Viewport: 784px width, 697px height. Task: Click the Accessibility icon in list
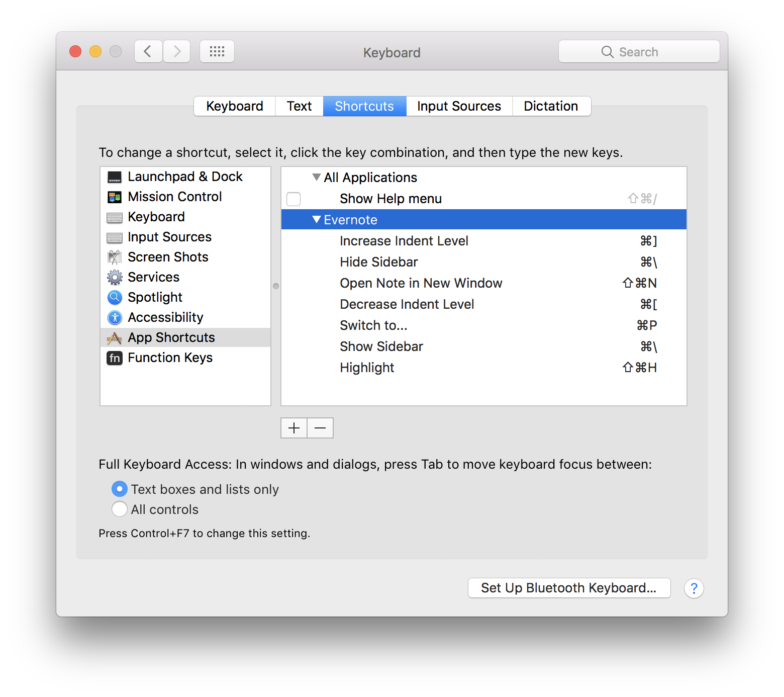coord(115,318)
